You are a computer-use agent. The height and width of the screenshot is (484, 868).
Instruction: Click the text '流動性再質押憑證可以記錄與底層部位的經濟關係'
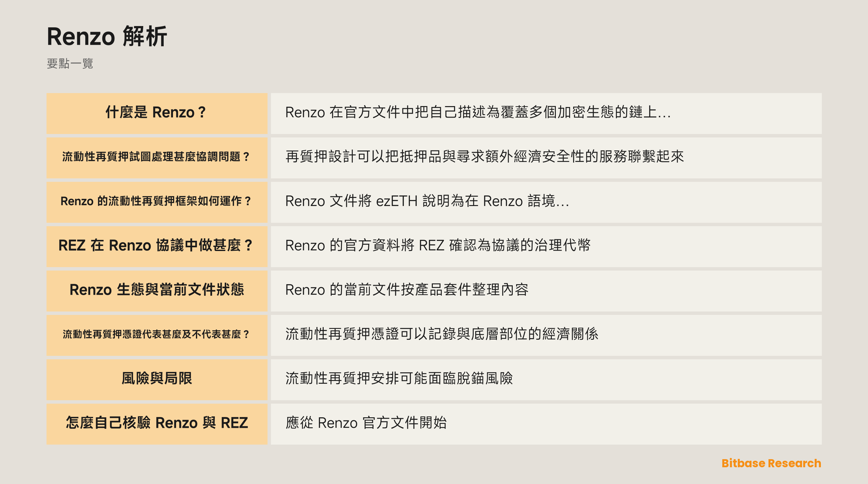(441, 334)
